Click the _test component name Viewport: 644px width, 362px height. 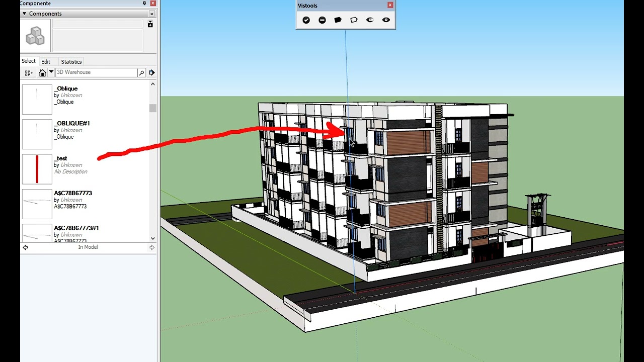click(x=61, y=158)
